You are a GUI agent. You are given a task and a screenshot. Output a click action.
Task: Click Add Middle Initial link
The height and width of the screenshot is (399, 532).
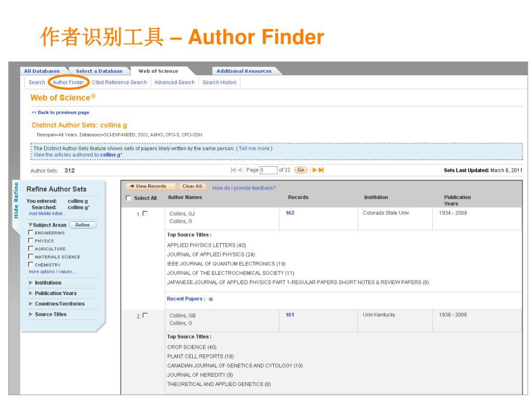click(47, 214)
